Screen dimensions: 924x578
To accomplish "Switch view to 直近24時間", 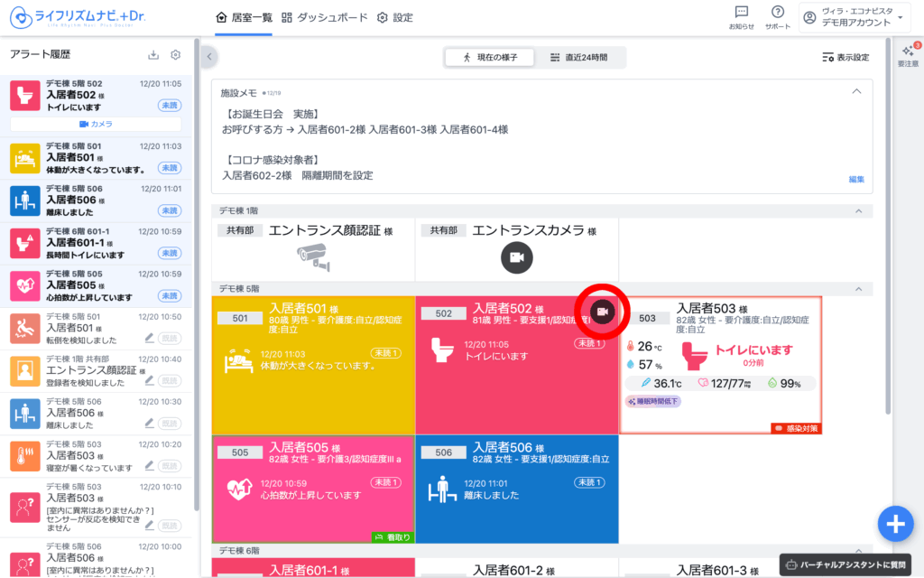I will pos(579,57).
